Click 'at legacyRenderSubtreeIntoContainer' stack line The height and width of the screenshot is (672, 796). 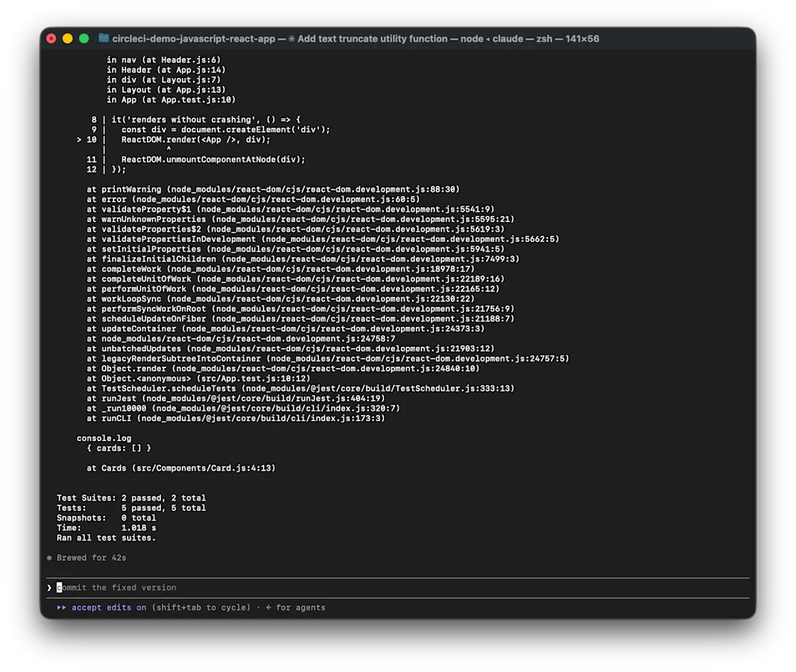click(x=328, y=359)
